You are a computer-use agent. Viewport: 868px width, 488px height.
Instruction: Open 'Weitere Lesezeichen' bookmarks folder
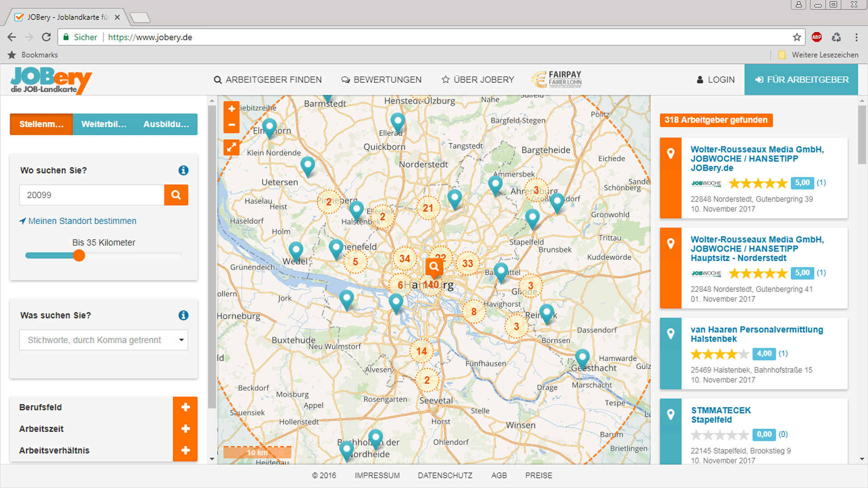pyautogui.click(x=818, y=55)
